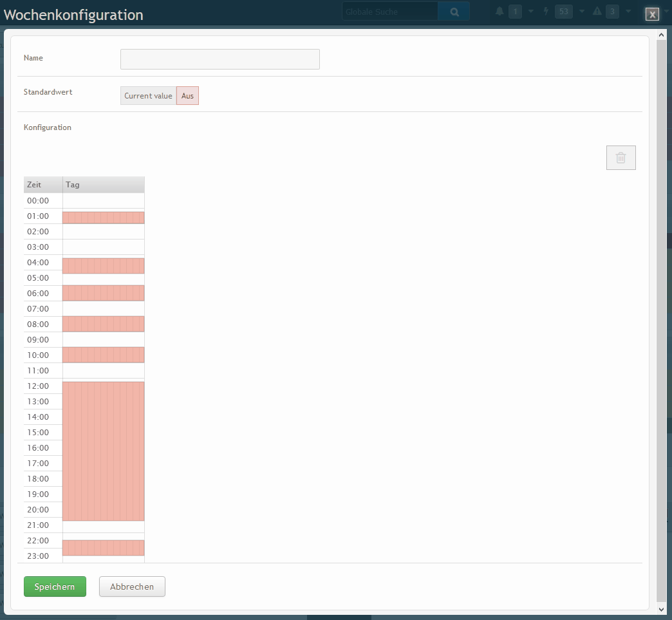Click the bell notifications icon

pyautogui.click(x=499, y=12)
